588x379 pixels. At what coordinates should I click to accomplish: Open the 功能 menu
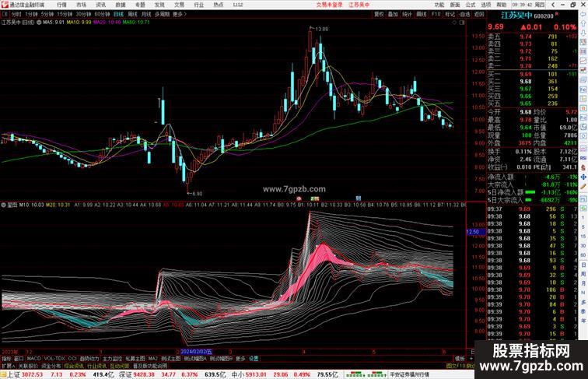[x=439, y=5]
